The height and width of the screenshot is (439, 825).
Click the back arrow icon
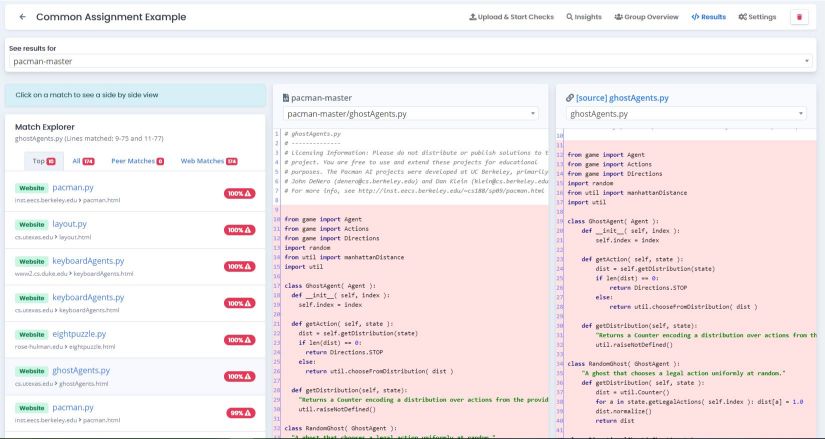[x=22, y=17]
